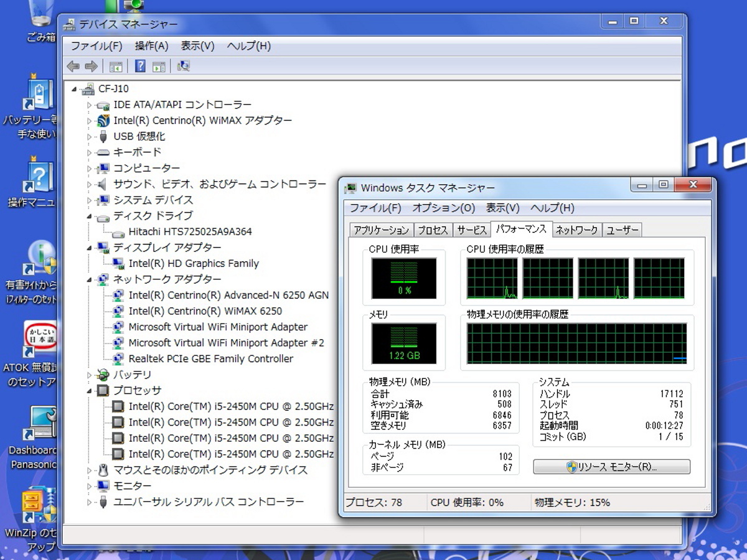Select the サウンド、ビデオ、およびゲーム コントローラー category

[x=220, y=184]
